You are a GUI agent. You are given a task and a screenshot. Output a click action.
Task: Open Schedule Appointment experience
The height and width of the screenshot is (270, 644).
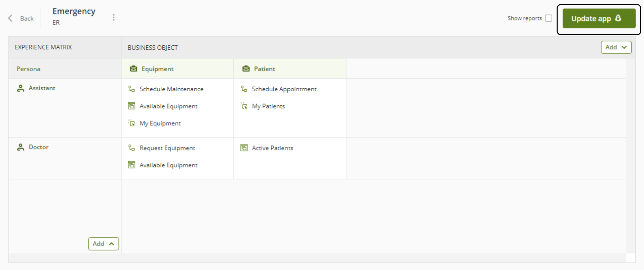(x=284, y=89)
